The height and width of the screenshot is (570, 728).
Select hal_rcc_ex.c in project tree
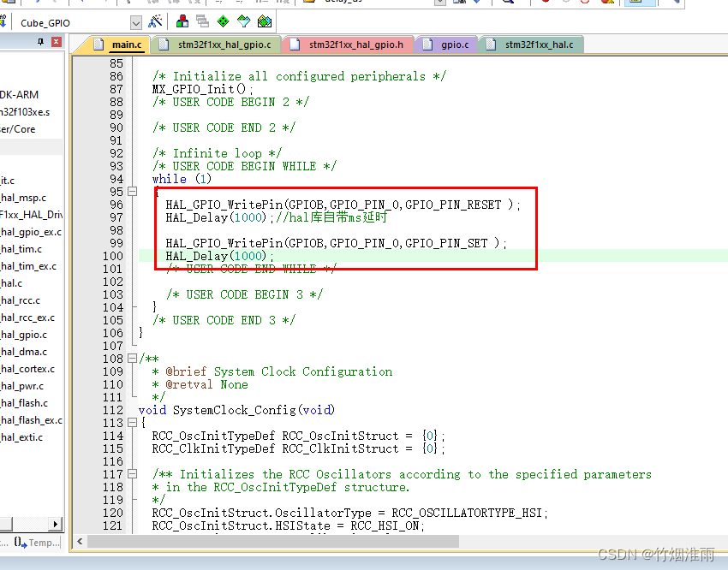click(28, 318)
